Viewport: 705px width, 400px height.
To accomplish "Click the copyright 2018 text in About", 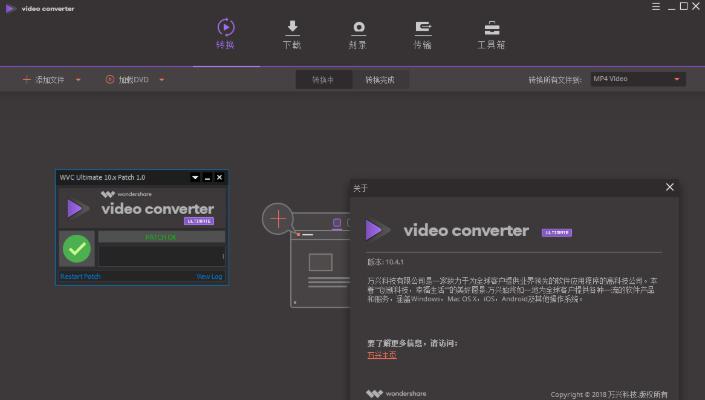I will [609, 395].
